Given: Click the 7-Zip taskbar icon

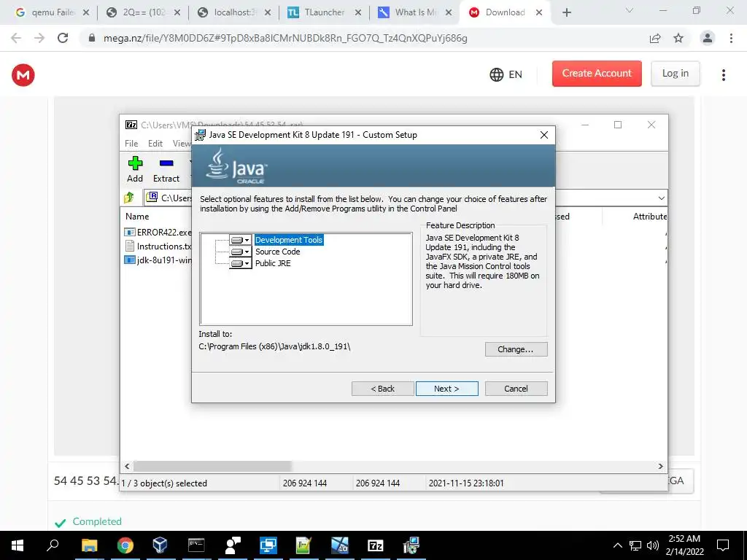Looking at the screenshot, I should [x=376, y=545].
